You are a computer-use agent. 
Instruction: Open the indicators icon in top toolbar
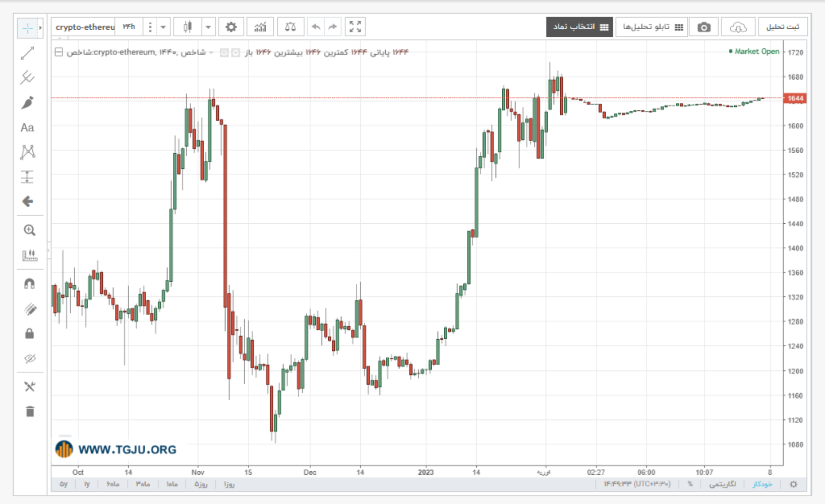click(260, 27)
